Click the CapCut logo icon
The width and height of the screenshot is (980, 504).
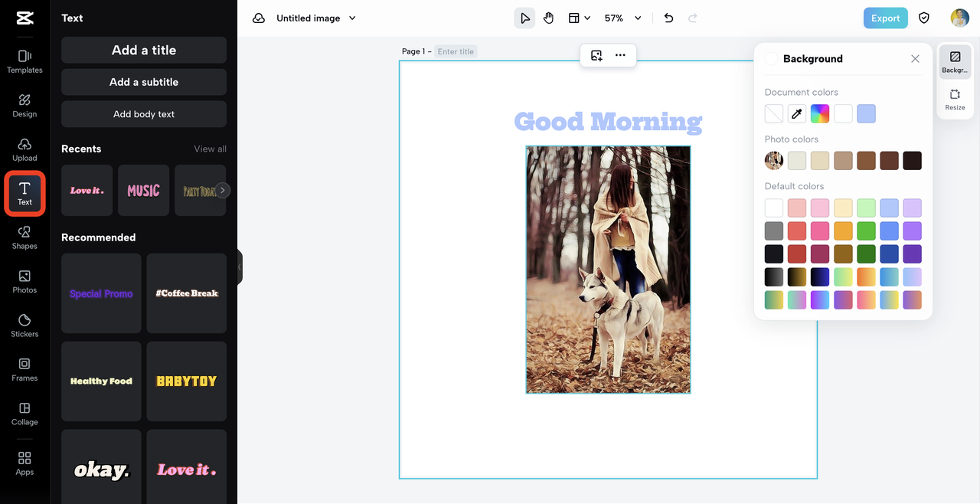(x=24, y=18)
